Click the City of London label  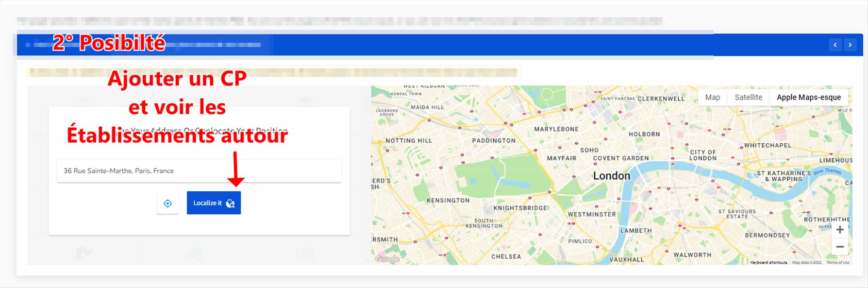[x=703, y=155]
